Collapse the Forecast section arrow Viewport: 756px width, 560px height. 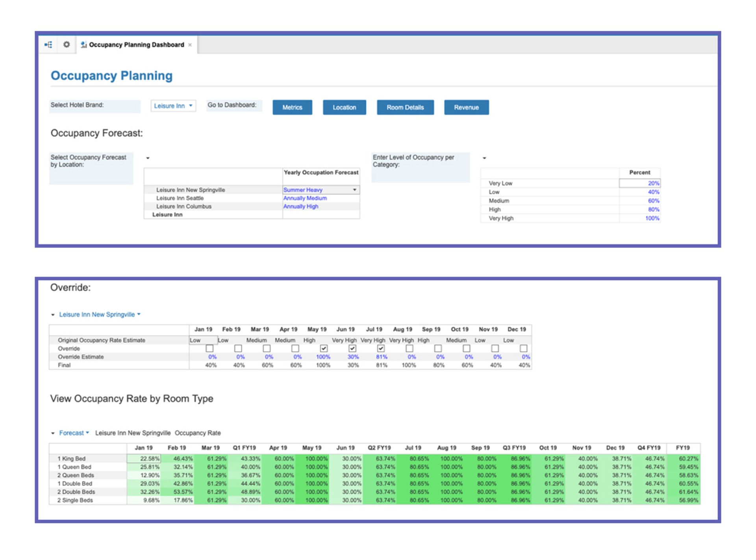pos(53,433)
